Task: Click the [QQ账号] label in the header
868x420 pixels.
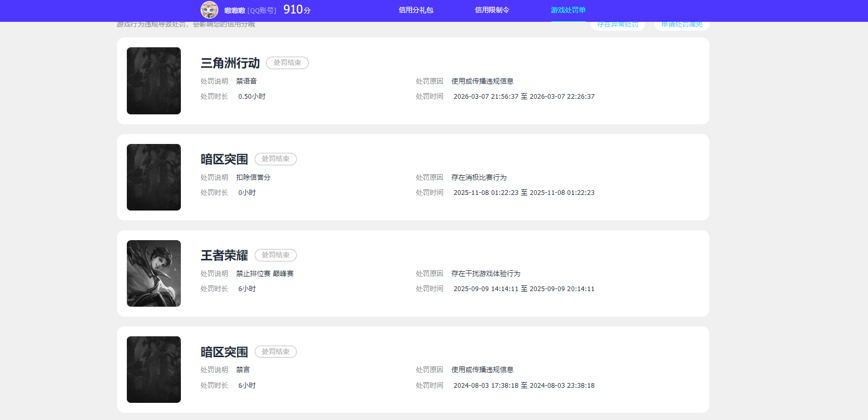Action: (x=262, y=10)
